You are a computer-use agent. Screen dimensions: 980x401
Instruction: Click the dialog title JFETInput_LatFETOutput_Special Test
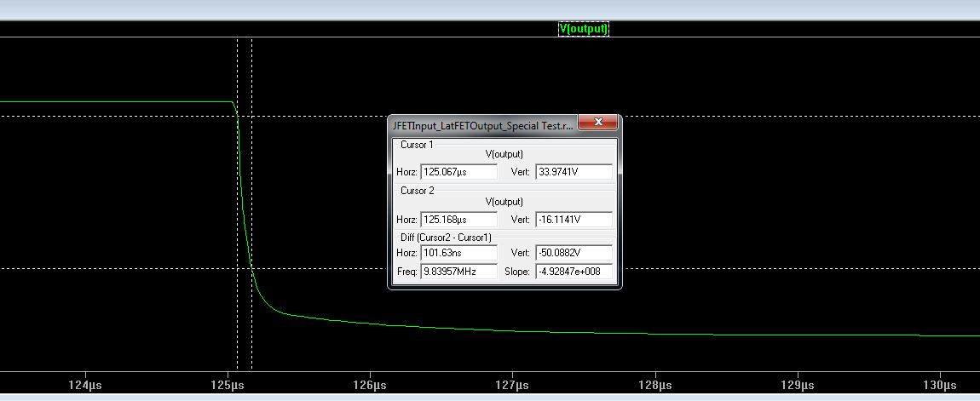tap(482, 125)
